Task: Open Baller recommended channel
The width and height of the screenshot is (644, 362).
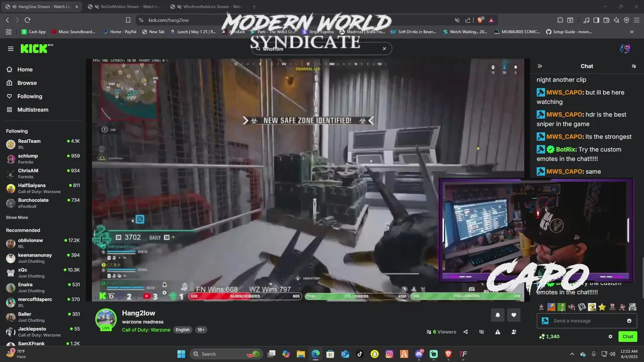Action: pos(43,317)
